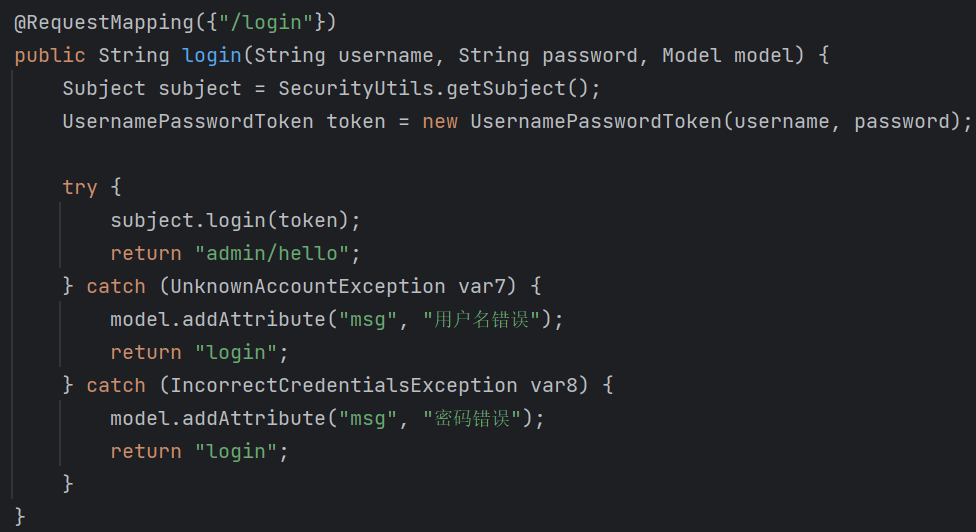Click the try keyword
Screen dimensions: 976x532
[x=80, y=187]
